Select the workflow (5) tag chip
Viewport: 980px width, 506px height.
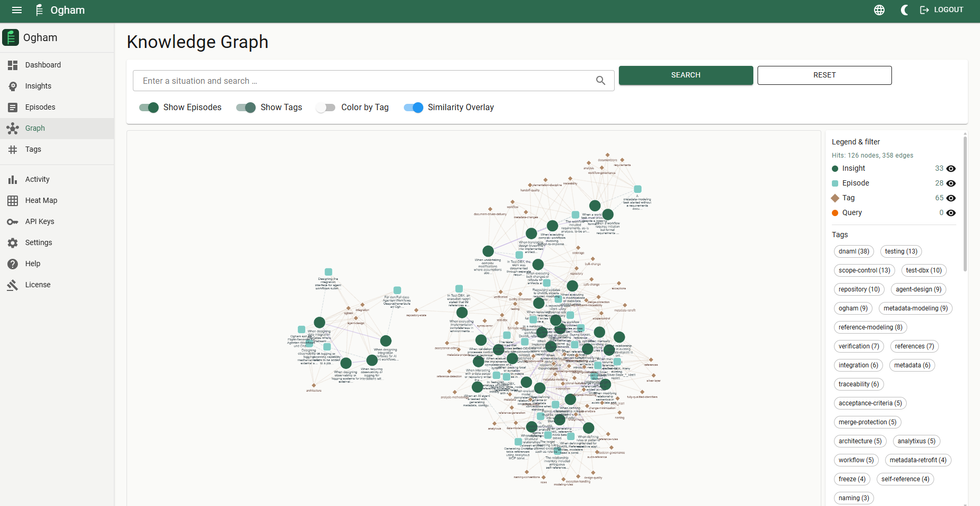coord(856,460)
